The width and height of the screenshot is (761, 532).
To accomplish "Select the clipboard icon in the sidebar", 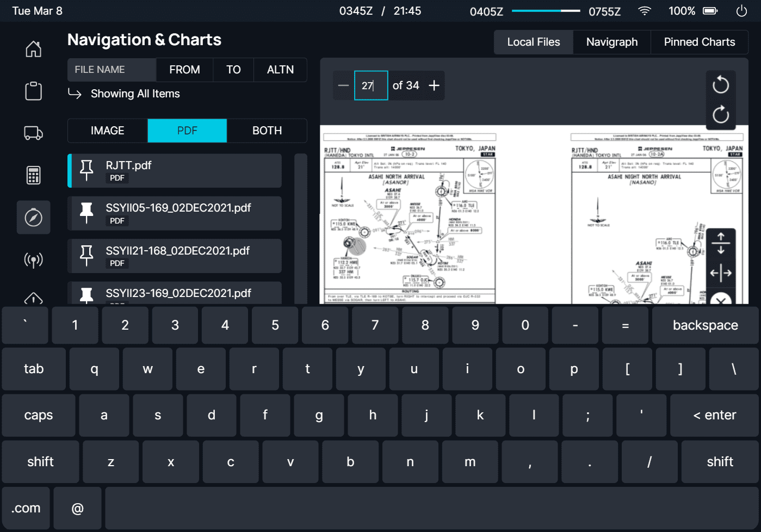I will (33, 91).
